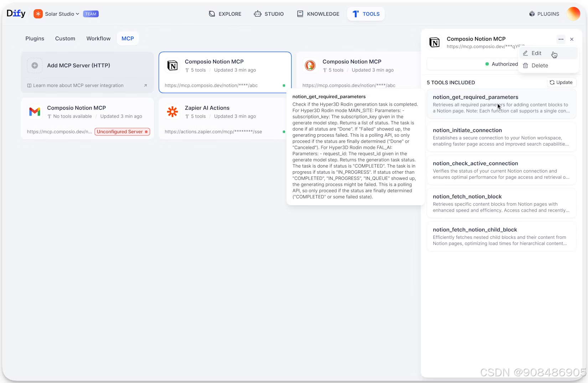This screenshot has height=383, width=588.
Task: Click the KNOWLEDGE book icon
Action: pyautogui.click(x=300, y=14)
